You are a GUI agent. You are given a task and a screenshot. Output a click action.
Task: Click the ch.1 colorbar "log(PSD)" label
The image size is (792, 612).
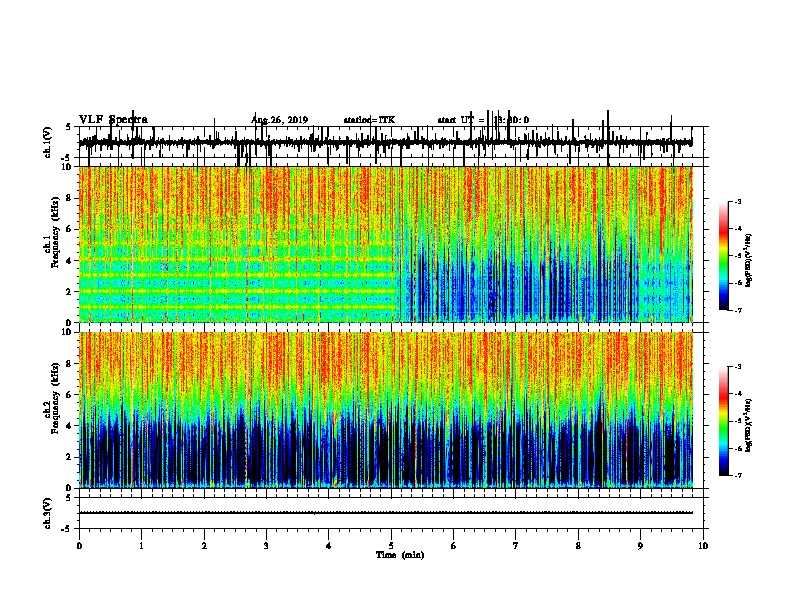[749, 260]
